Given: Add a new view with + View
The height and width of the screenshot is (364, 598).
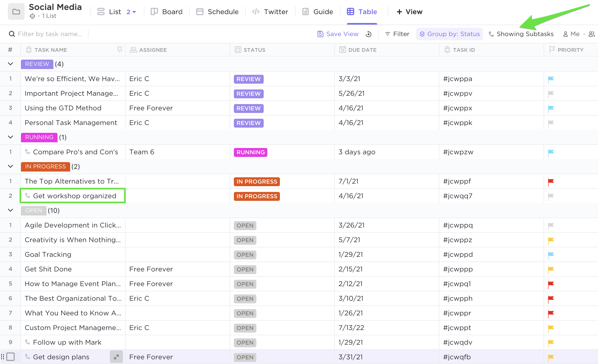Looking at the screenshot, I should (x=409, y=12).
